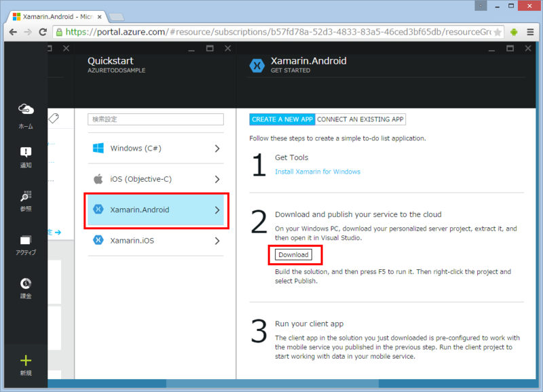Click the Download button

click(293, 254)
